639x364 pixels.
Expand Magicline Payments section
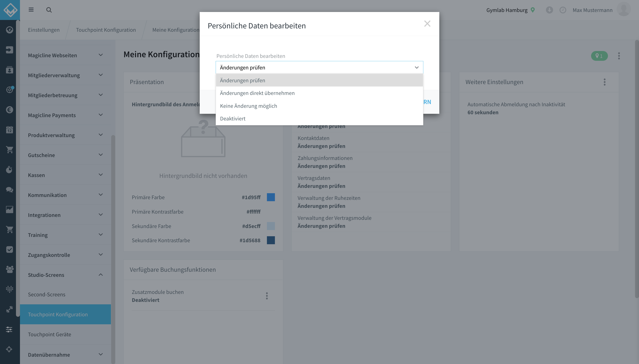65,115
